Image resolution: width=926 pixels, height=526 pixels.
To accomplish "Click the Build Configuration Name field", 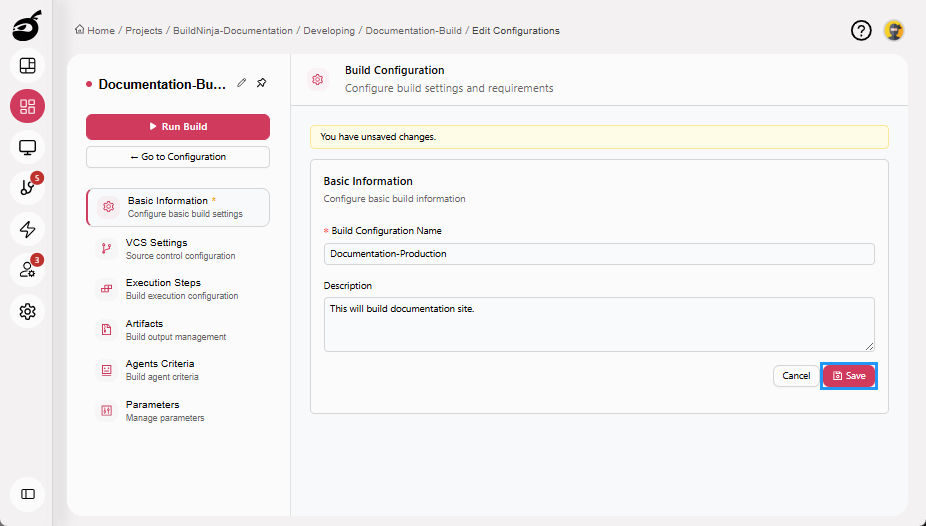I will point(599,254).
